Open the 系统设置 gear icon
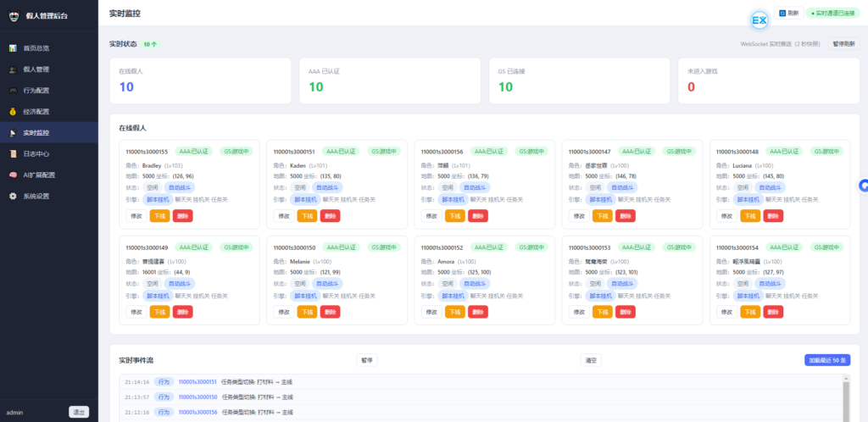The height and width of the screenshot is (422, 868). pos(13,196)
